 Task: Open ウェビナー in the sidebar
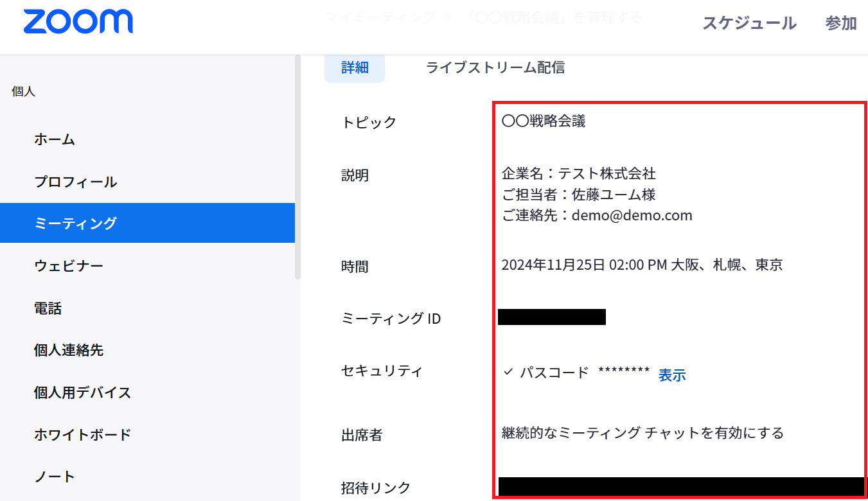pos(69,265)
